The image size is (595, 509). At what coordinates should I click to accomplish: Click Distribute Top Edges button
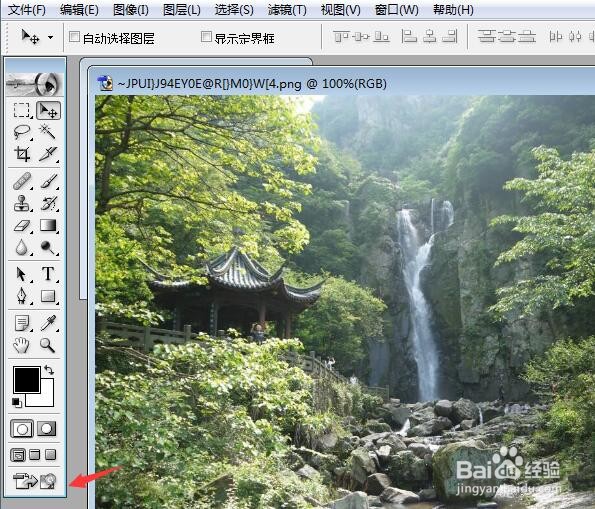pos(486,37)
